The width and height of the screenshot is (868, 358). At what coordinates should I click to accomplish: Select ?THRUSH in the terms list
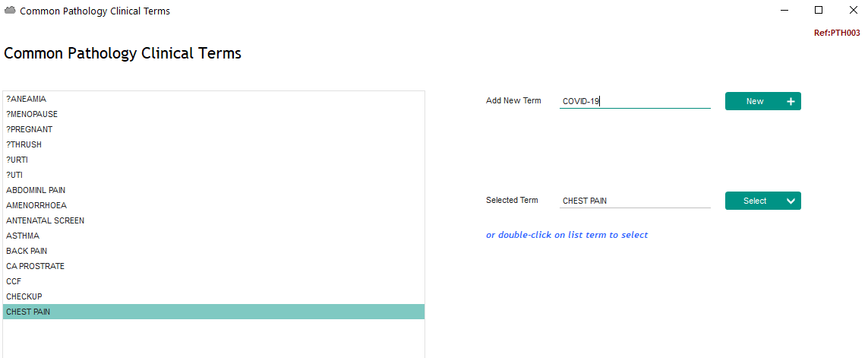click(213, 144)
